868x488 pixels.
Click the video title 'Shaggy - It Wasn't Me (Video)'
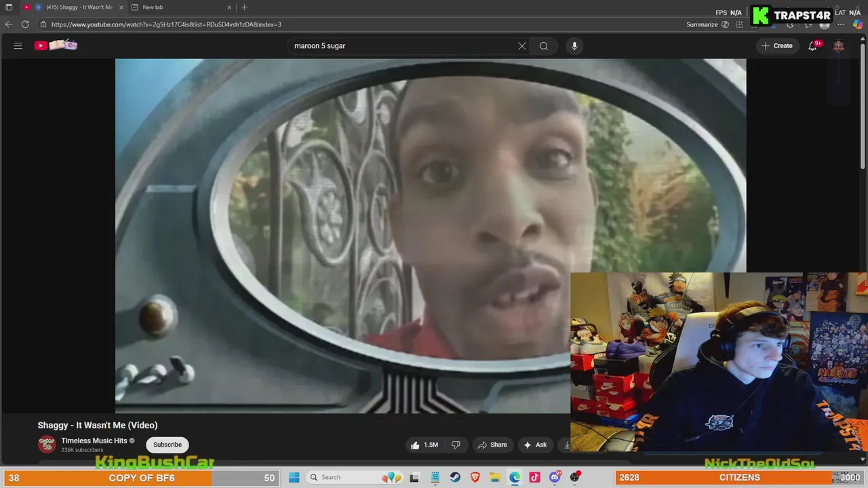(x=98, y=425)
